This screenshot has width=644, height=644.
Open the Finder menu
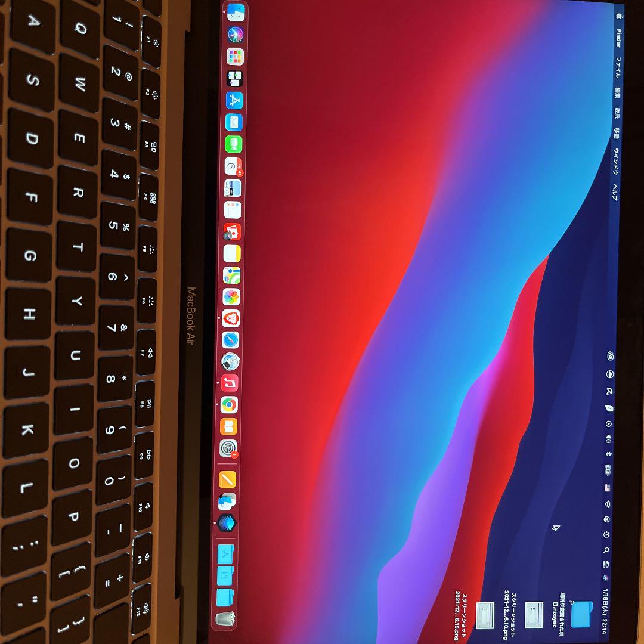point(618,38)
